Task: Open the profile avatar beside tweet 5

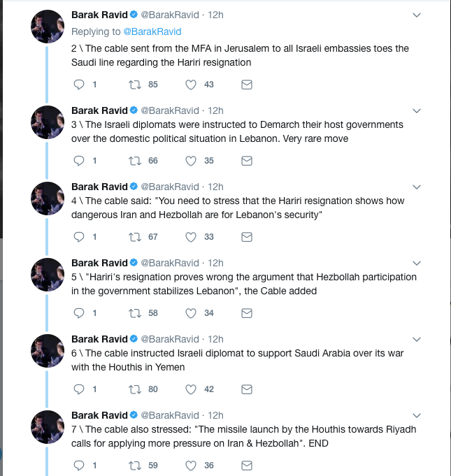Action: pos(48,275)
